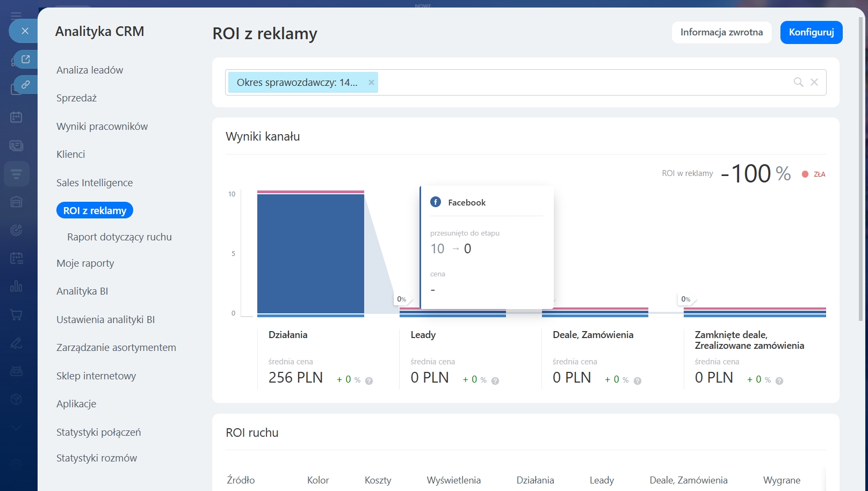Remove the Okres sprawozdawczy filter chip

(x=371, y=83)
